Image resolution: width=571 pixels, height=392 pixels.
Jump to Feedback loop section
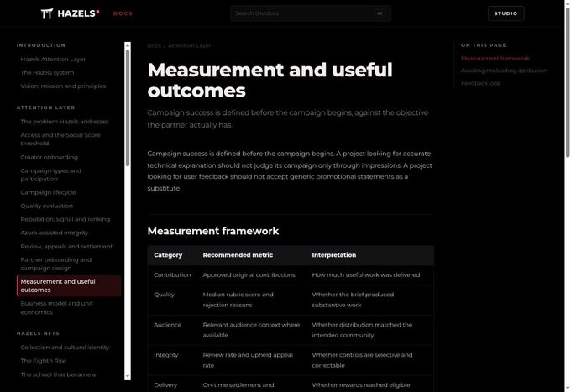[x=480, y=83]
